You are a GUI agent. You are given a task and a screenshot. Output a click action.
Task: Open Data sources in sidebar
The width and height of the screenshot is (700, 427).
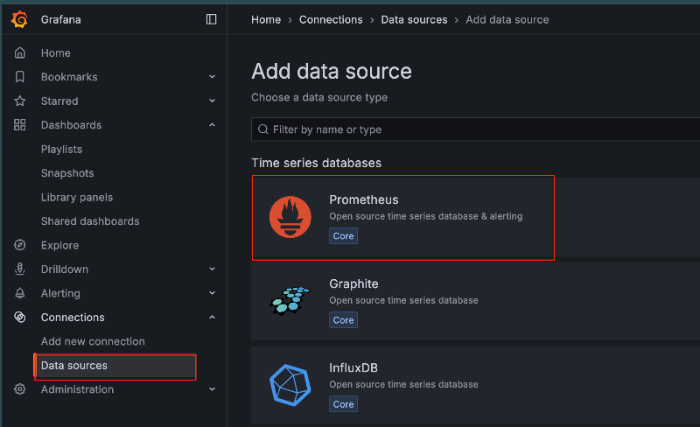coord(74,365)
